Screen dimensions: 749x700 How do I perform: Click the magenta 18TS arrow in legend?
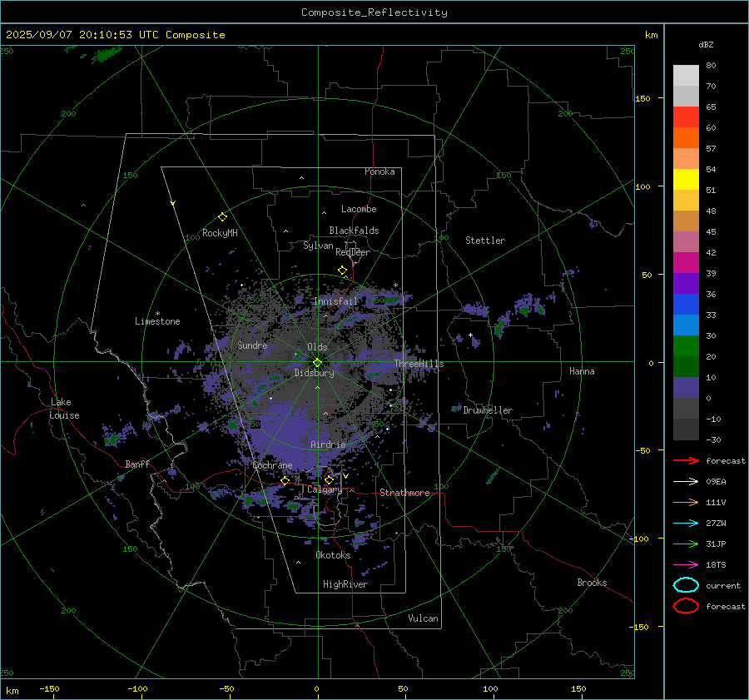point(686,565)
